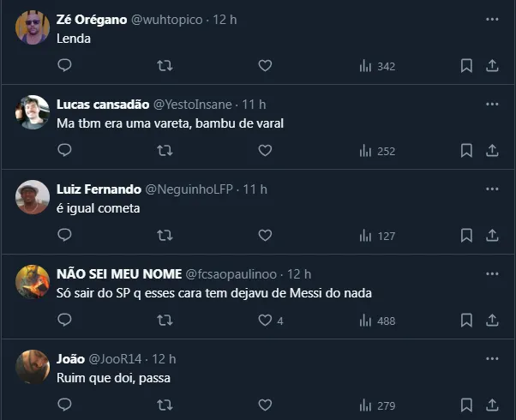516x420 pixels.
Task: Expand more options on João's tweet
Action: (x=492, y=358)
